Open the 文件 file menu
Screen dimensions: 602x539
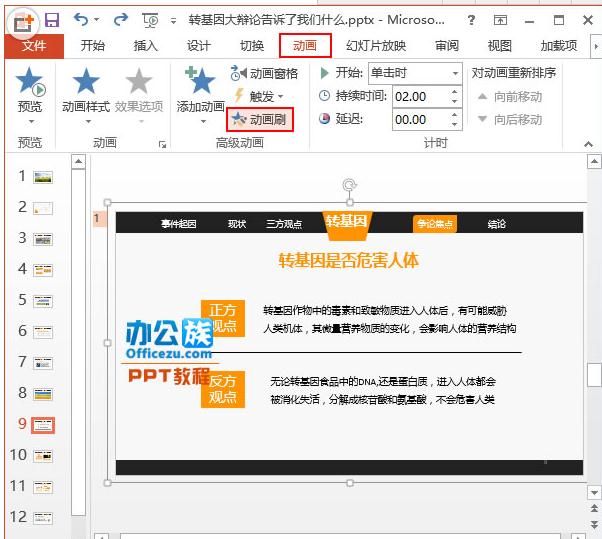(34, 46)
